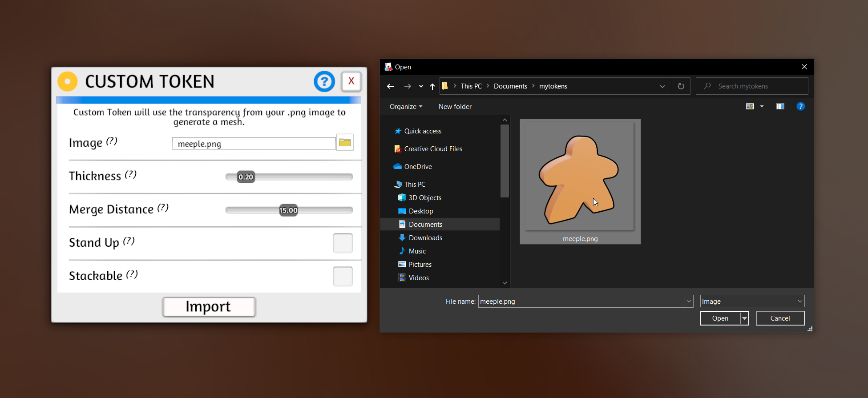Image resolution: width=868 pixels, height=398 pixels.
Task: Expand the address bar history dropdown
Action: click(662, 86)
